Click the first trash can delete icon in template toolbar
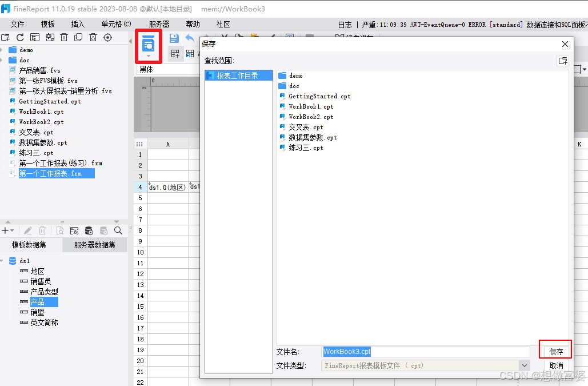 click(x=64, y=38)
